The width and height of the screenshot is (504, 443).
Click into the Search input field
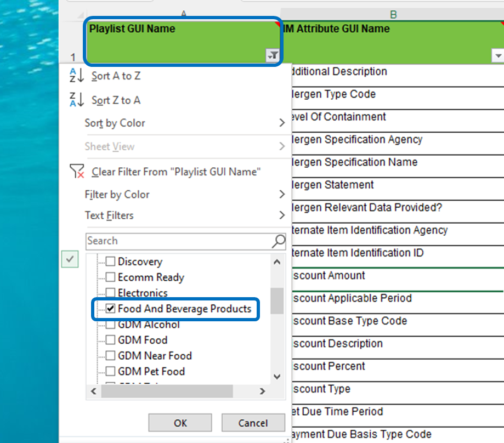(x=178, y=241)
